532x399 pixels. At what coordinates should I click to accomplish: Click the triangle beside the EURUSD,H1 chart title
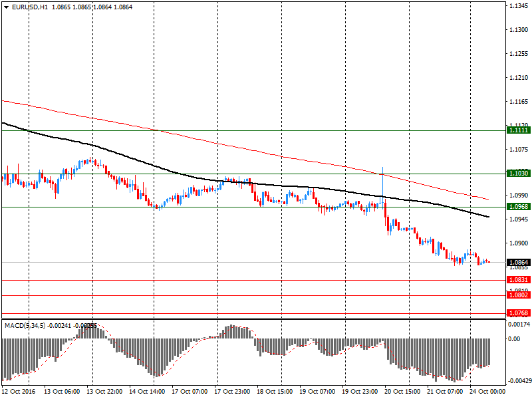coord(6,7)
